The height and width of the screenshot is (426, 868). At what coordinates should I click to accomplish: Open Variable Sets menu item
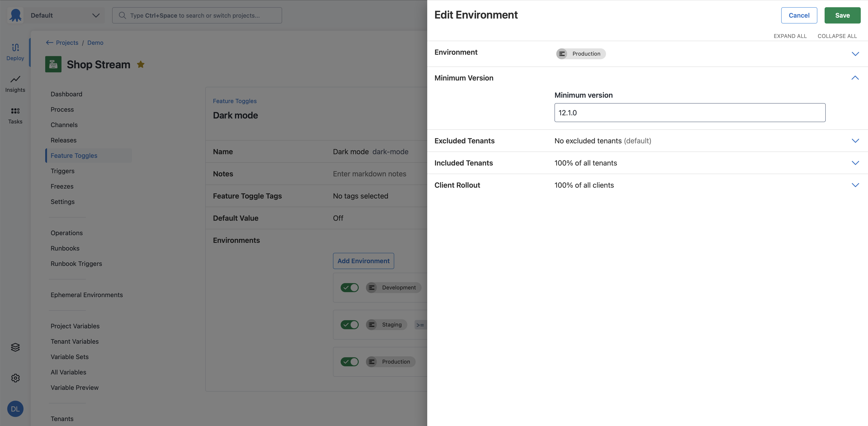point(69,357)
